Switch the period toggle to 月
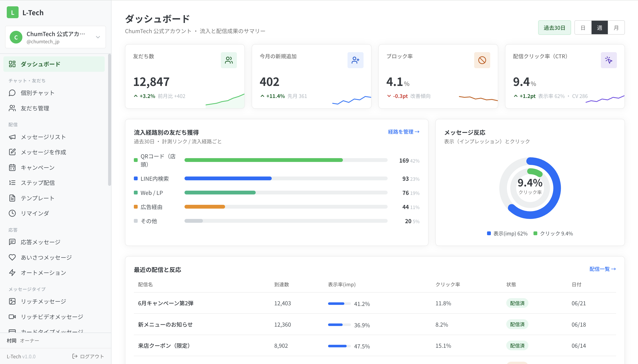This screenshot has height=364, width=638. [x=616, y=27]
